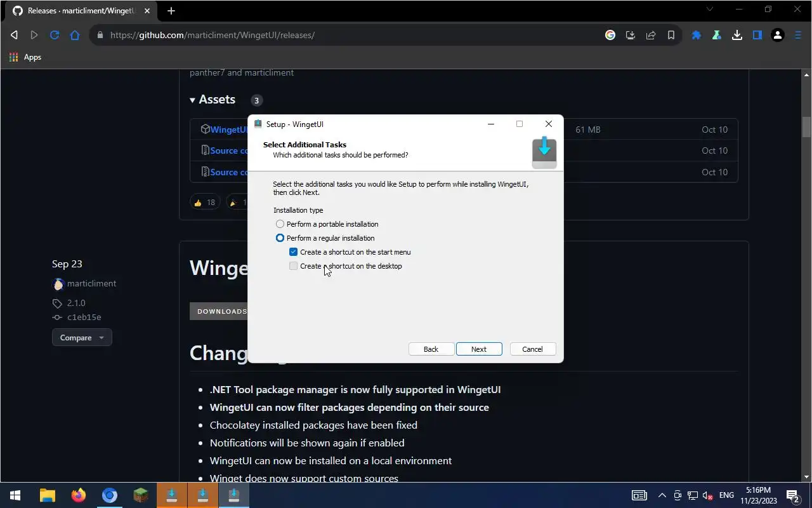Open File Explorer from the taskbar
The image size is (812, 508).
(48, 495)
